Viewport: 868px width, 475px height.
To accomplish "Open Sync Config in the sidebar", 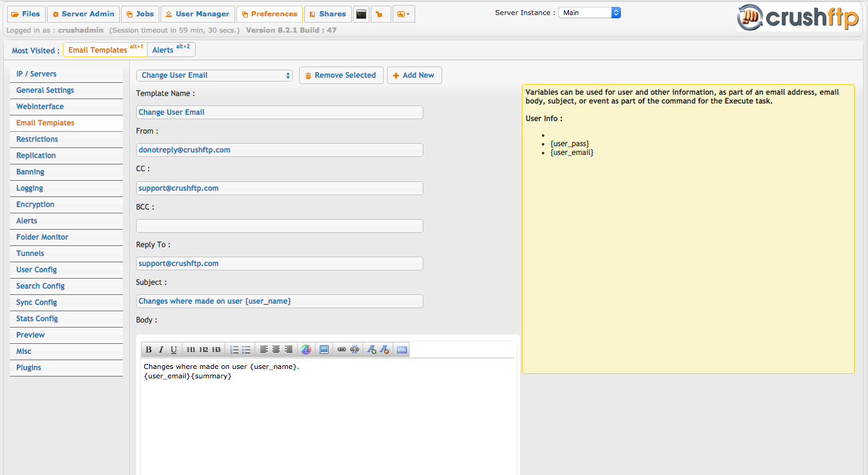I will coord(66,302).
